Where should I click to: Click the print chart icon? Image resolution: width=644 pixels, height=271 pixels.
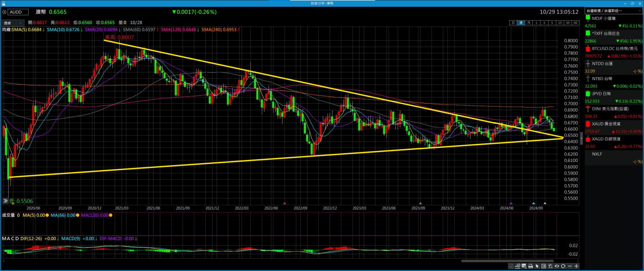530,266
